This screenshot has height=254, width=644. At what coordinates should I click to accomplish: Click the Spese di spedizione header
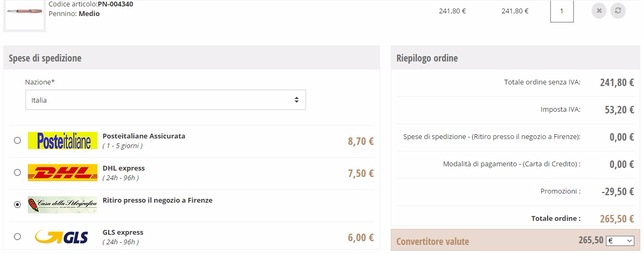pyautogui.click(x=46, y=58)
